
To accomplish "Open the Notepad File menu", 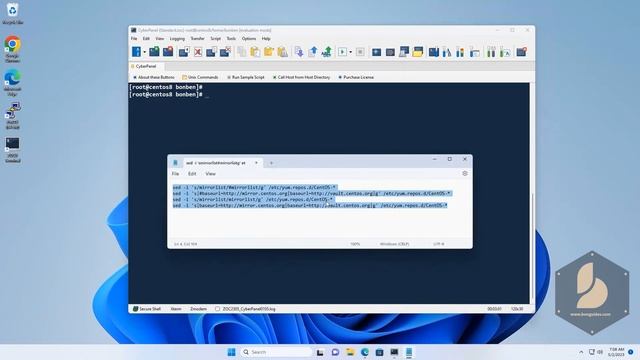I will click(x=175, y=174).
